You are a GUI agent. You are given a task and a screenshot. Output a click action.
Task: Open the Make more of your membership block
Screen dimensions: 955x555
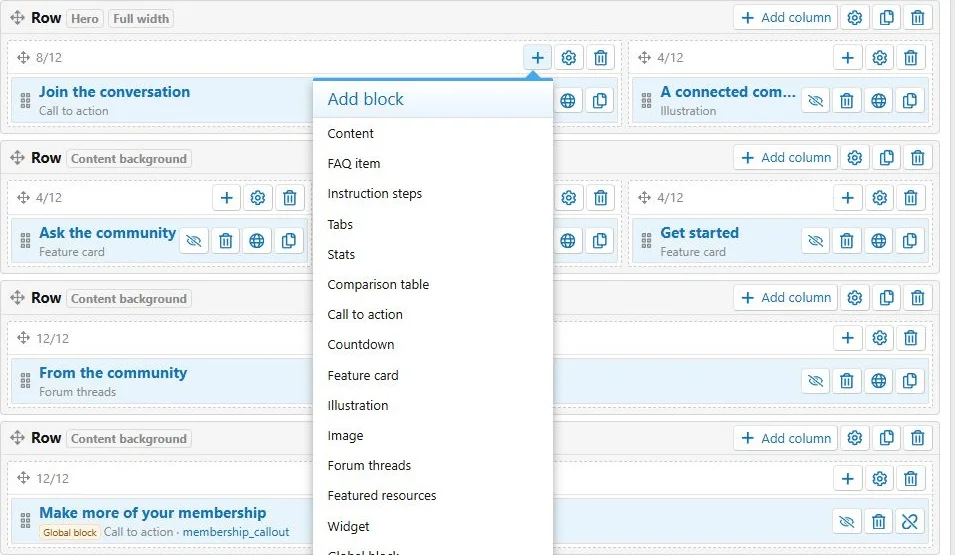coord(153,513)
